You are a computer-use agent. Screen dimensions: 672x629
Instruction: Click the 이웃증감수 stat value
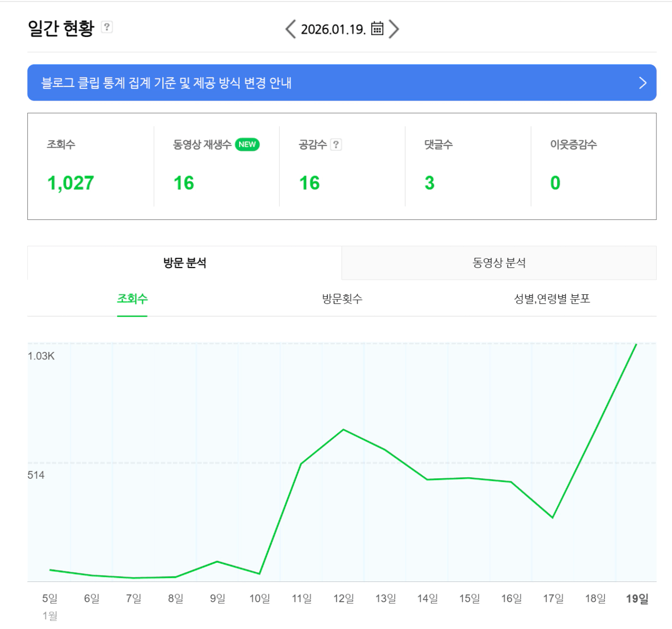coord(555,183)
